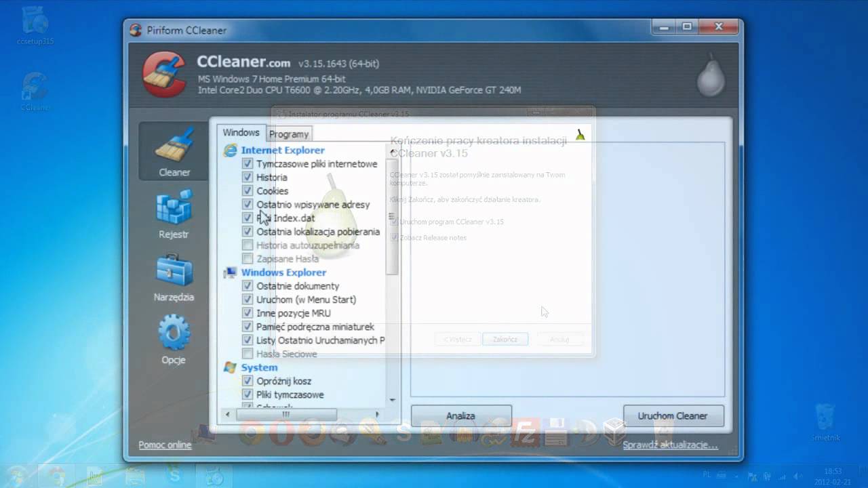Image resolution: width=868 pixels, height=488 pixels.
Task: Toggle Pamięć podręczna miniaturek checkbox
Action: point(248,327)
